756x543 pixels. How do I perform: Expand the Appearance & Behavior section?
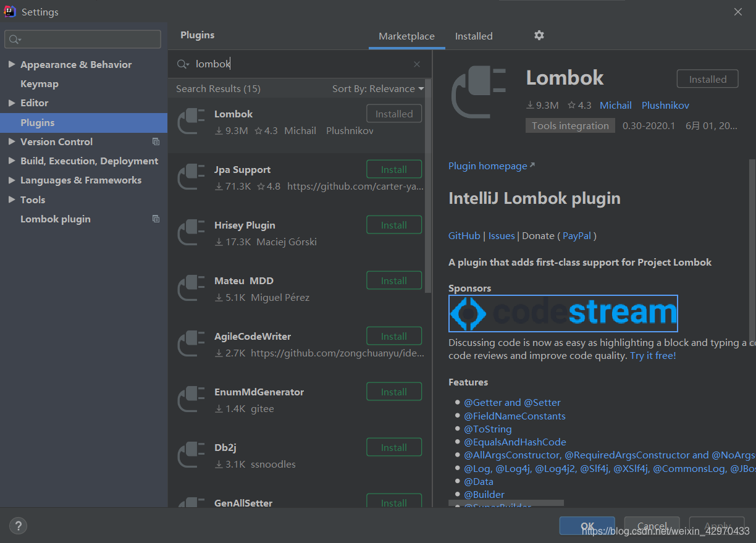(12, 65)
